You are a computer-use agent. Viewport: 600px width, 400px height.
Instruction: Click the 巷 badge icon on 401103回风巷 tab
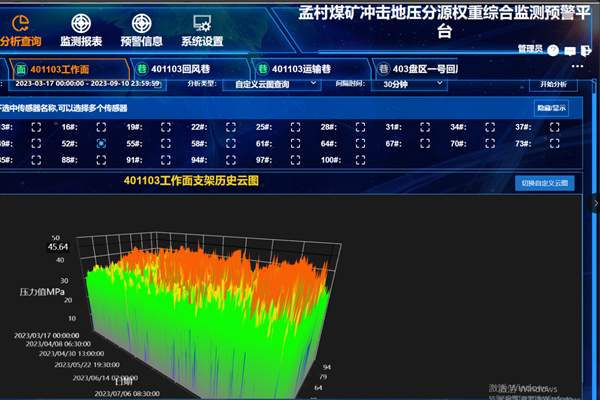(x=143, y=69)
